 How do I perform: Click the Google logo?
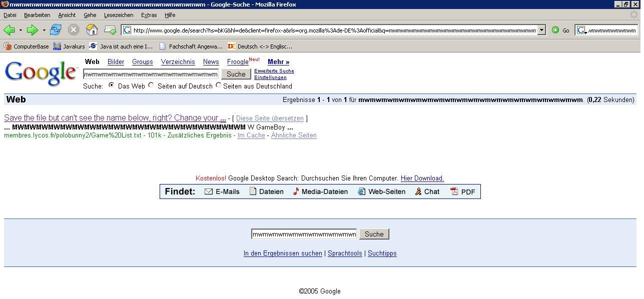pos(41,73)
